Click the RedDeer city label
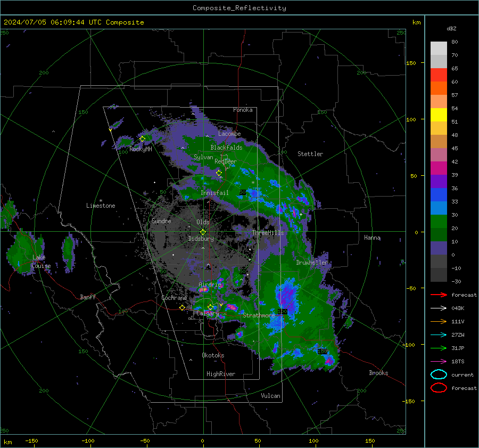The height and width of the screenshot is (448, 479). coord(226,161)
